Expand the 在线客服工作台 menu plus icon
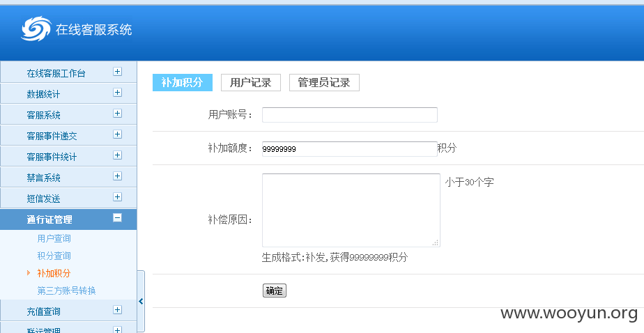The image size is (644, 333). 118,72
